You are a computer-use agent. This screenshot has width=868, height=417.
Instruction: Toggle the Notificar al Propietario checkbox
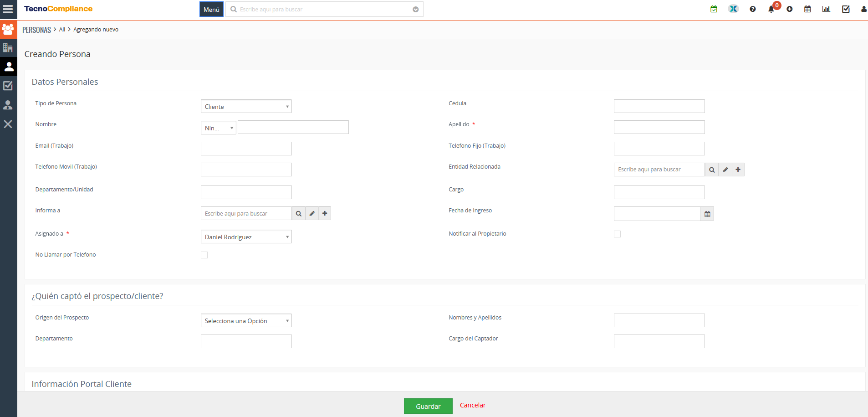[x=617, y=234]
